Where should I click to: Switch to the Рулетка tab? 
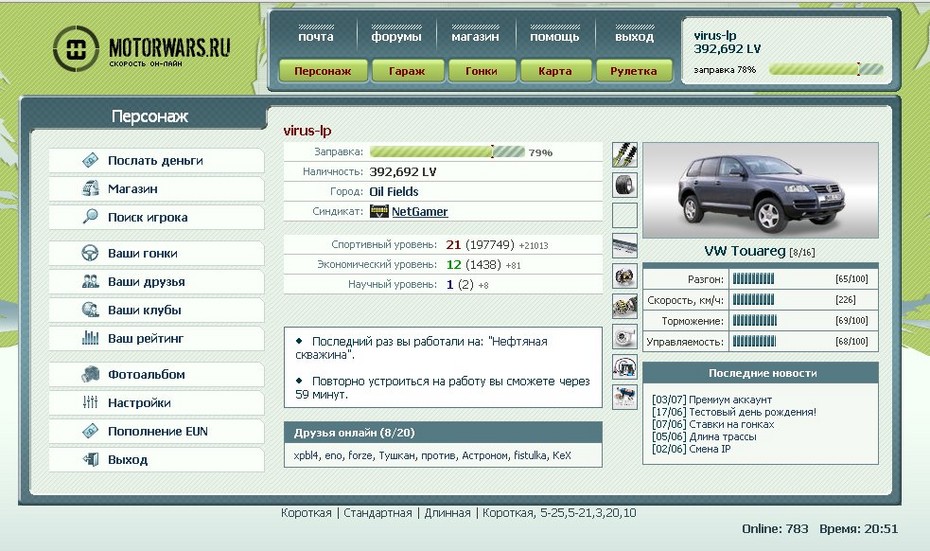click(634, 71)
